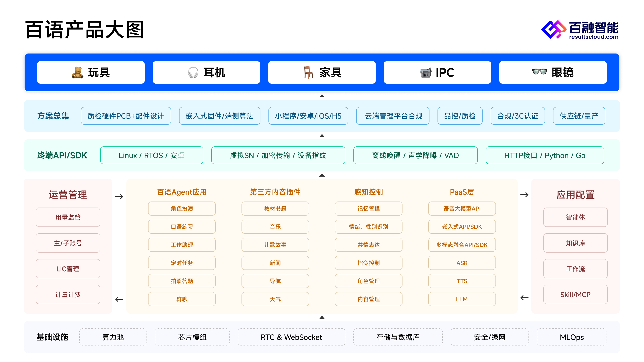Viewport: 644px width, 362px height.
Task: Click 角色管理 box
Action: [369, 281]
